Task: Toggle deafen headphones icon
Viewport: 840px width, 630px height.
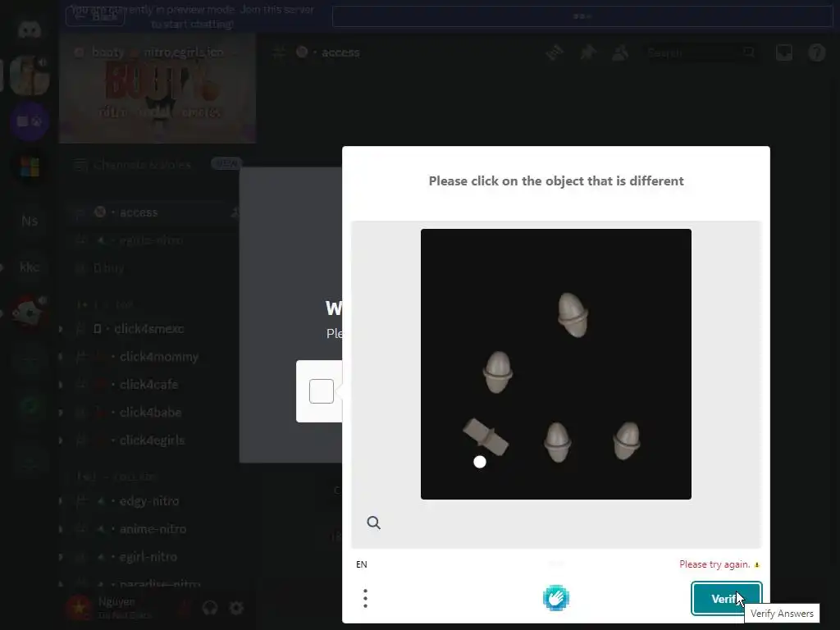Action: pos(210,608)
